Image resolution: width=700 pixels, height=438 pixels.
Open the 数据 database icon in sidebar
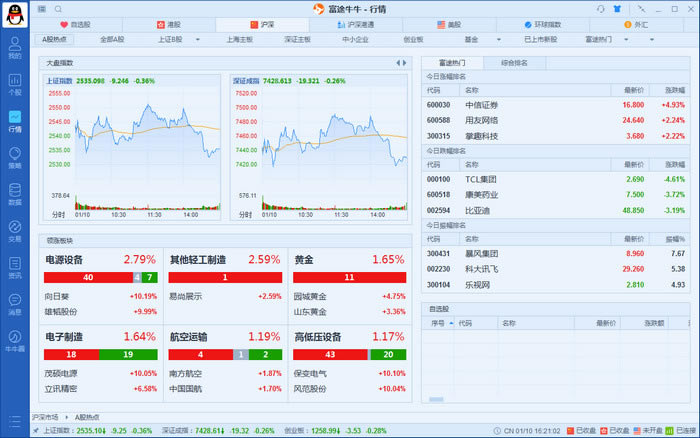[x=15, y=194]
